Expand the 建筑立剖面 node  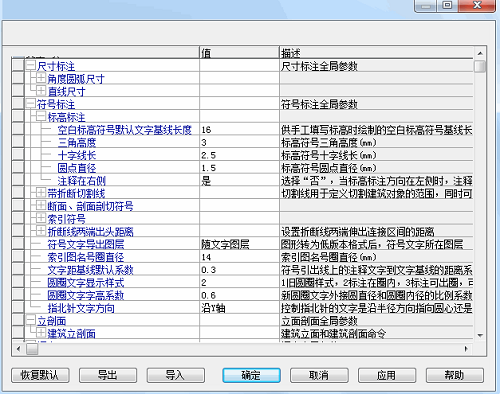coord(41,333)
